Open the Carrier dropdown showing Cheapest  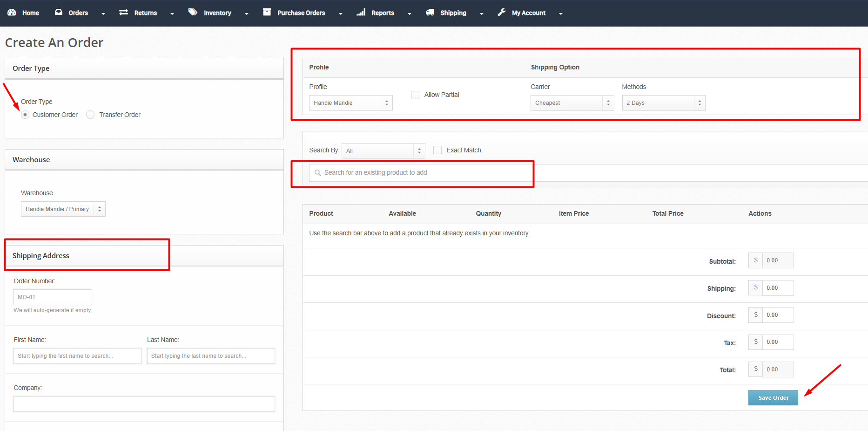point(572,103)
